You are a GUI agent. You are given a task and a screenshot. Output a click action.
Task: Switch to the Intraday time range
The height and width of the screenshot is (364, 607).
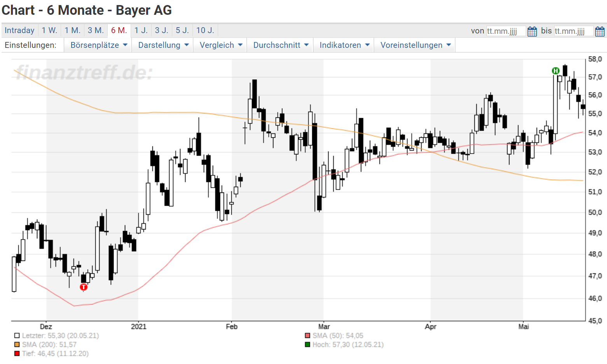click(19, 30)
